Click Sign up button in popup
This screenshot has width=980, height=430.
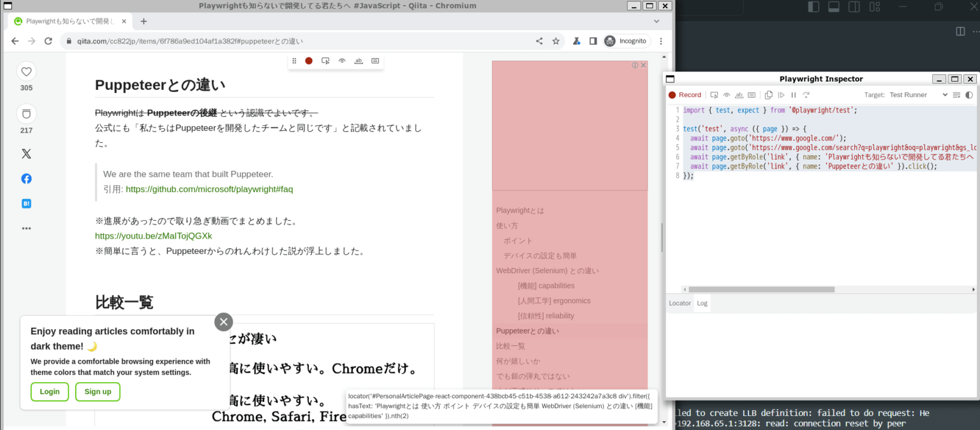(x=98, y=392)
